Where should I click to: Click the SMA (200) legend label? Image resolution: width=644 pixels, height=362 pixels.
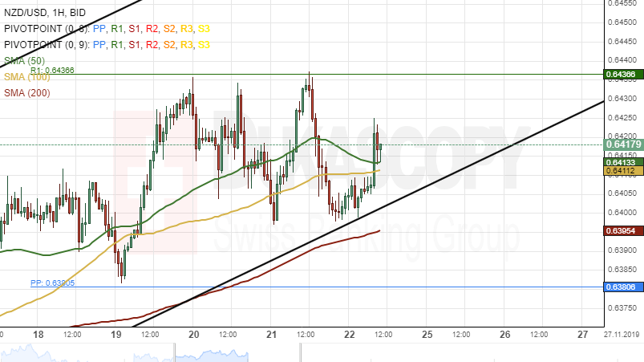26,93
